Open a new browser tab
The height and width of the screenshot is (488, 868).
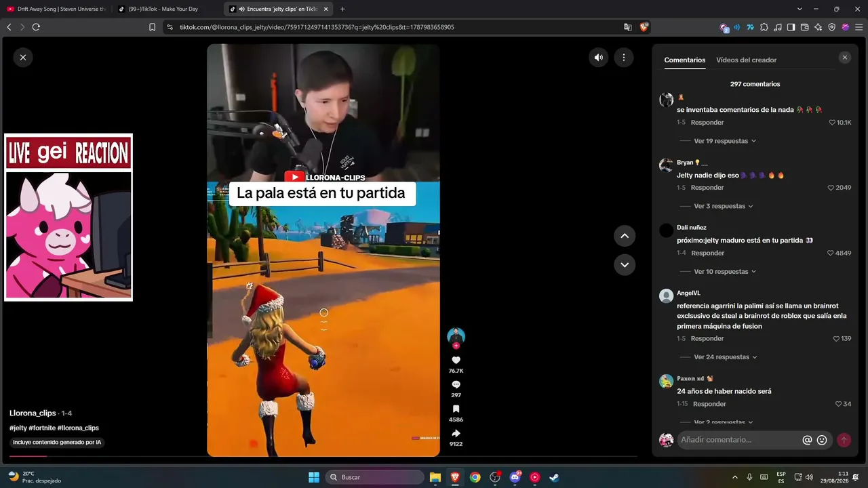click(342, 9)
